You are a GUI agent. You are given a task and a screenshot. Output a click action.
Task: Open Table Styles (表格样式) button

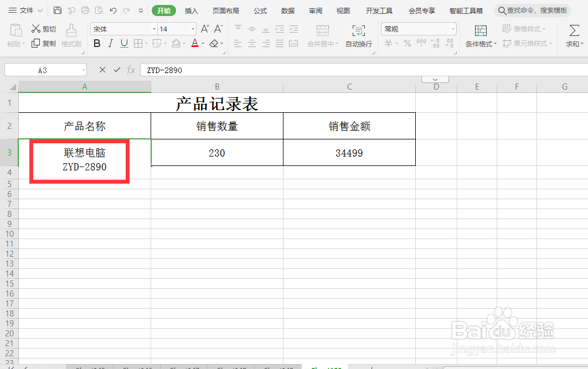pos(524,29)
